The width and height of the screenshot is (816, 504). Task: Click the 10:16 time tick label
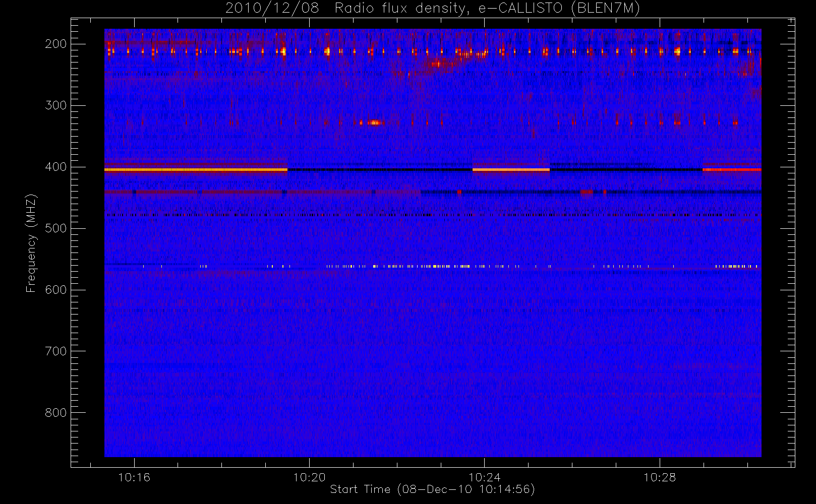[134, 477]
